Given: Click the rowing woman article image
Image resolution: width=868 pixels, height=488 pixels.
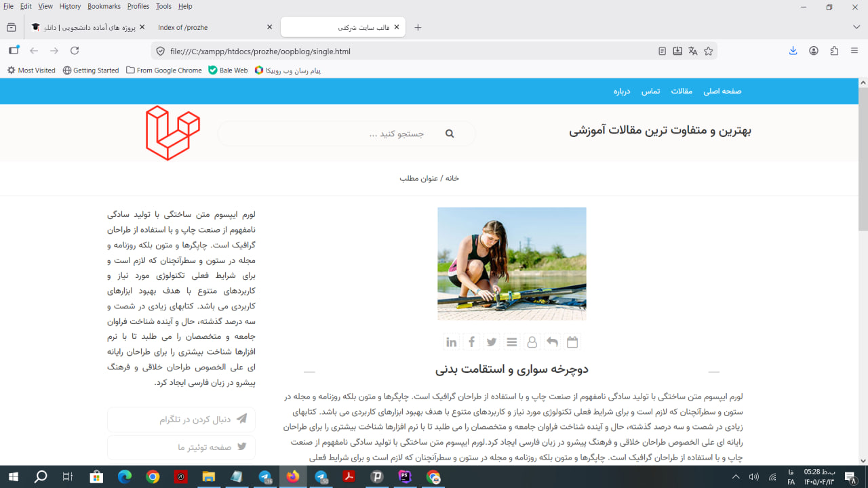Looking at the screenshot, I should tap(512, 264).
